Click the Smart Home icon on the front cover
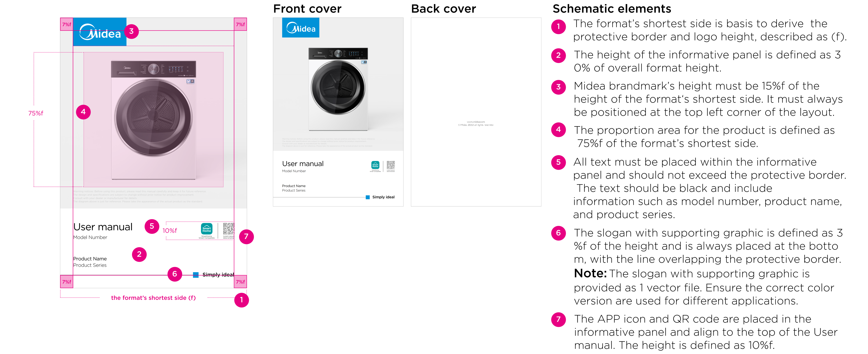This screenshot has width=868, height=354. pyautogui.click(x=375, y=165)
